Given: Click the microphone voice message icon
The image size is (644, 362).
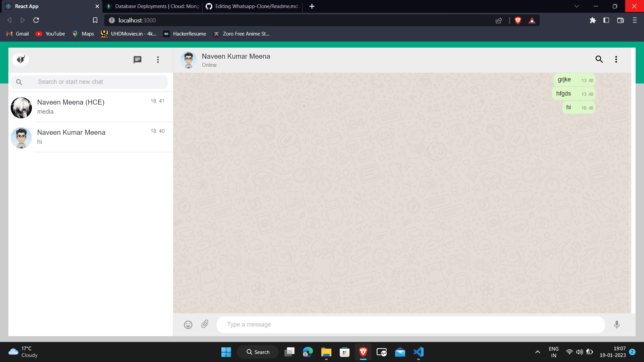Looking at the screenshot, I should tap(616, 324).
